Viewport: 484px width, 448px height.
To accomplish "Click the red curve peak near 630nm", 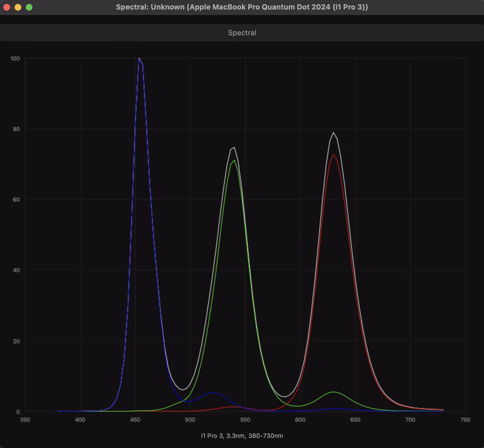I will [333, 155].
